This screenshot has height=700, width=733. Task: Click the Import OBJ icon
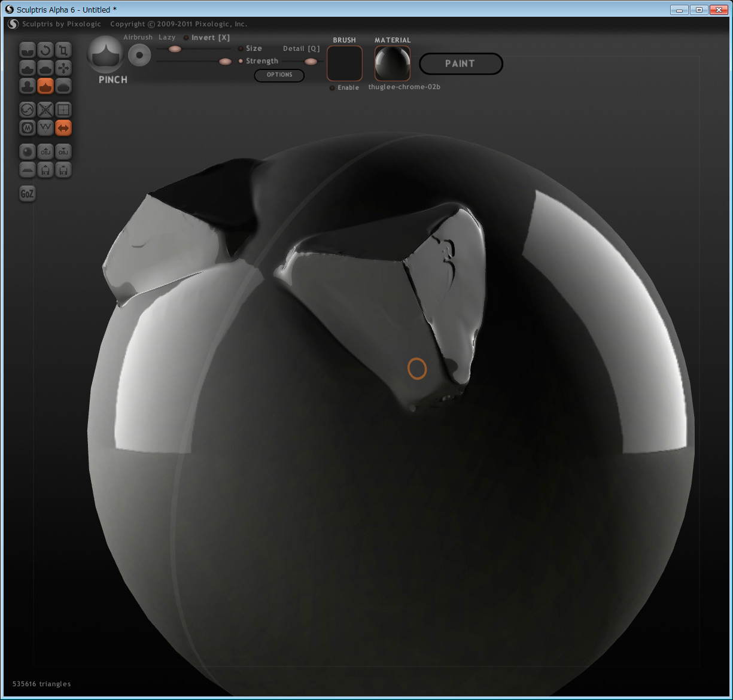[45, 152]
